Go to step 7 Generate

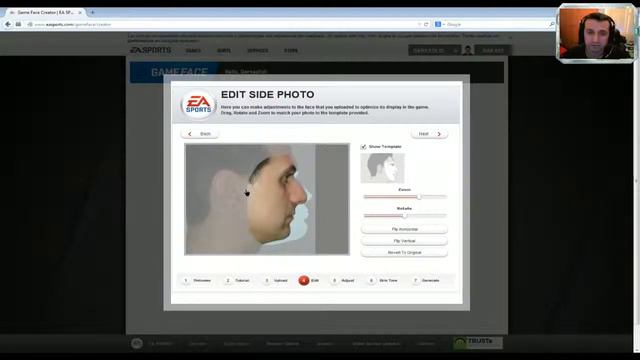point(427,280)
